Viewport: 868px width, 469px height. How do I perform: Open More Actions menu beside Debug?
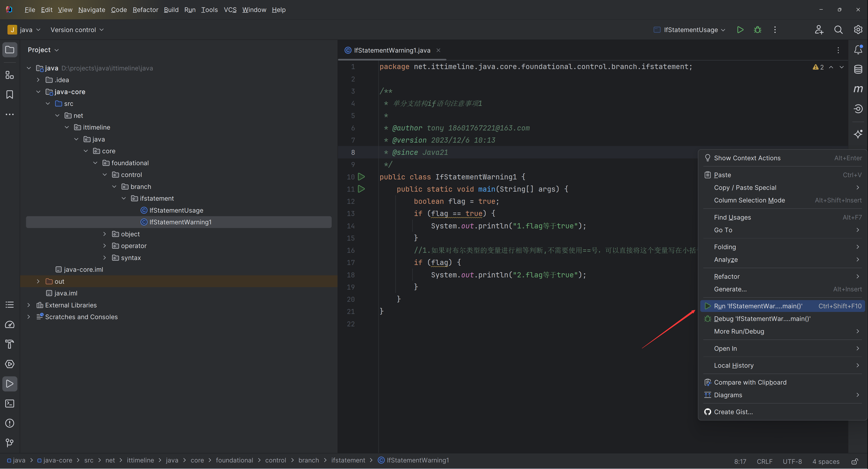[x=775, y=30]
